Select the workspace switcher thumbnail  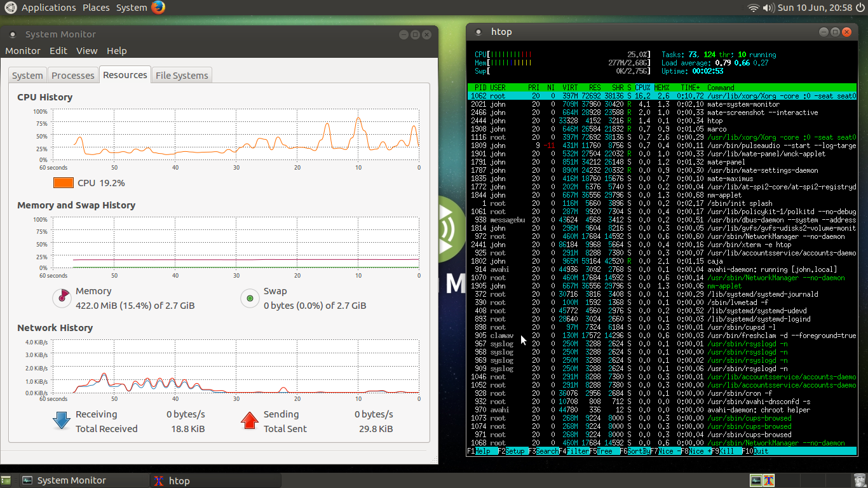tap(762, 480)
